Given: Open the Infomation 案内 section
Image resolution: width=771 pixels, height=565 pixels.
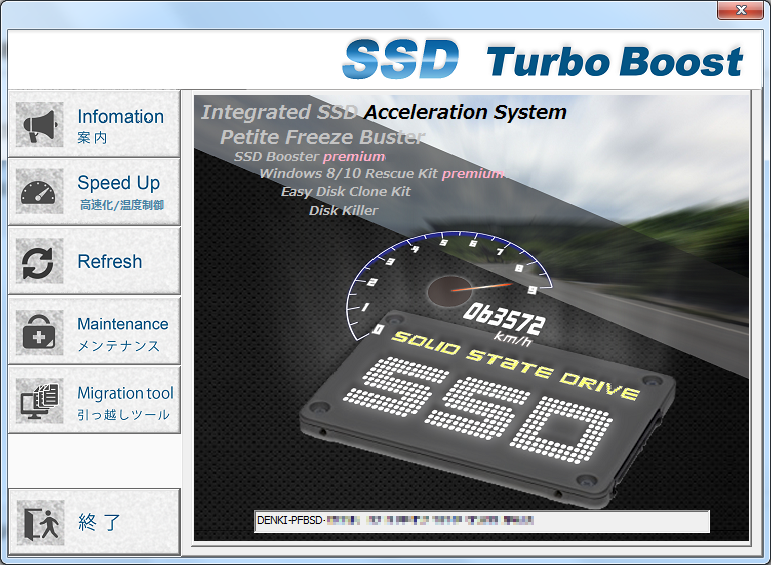Looking at the screenshot, I should coord(120,125).
